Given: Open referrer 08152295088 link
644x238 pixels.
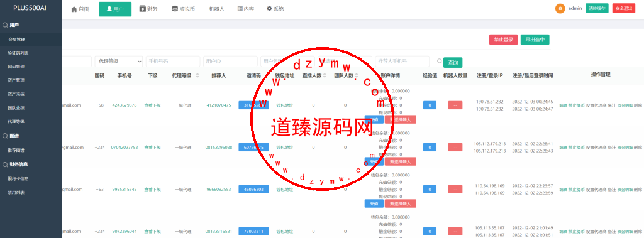Looking at the screenshot, I should point(219,148).
